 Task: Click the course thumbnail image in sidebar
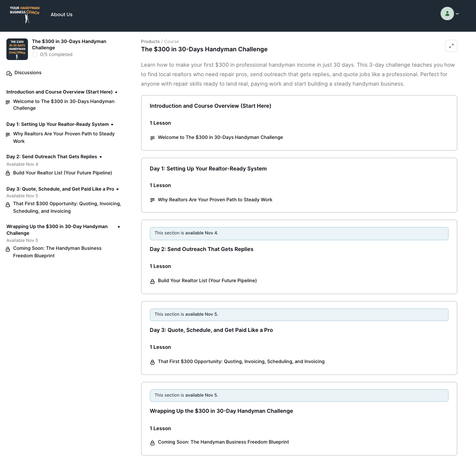[x=17, y=49]
